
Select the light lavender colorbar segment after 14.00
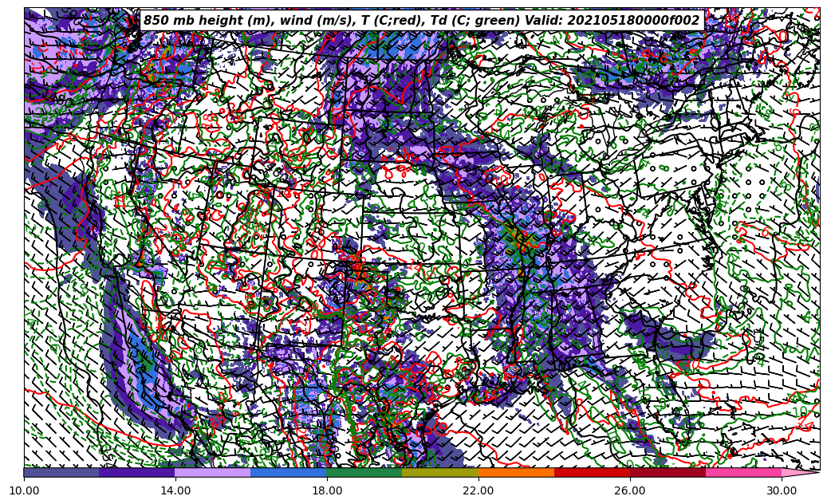[213, 472]
